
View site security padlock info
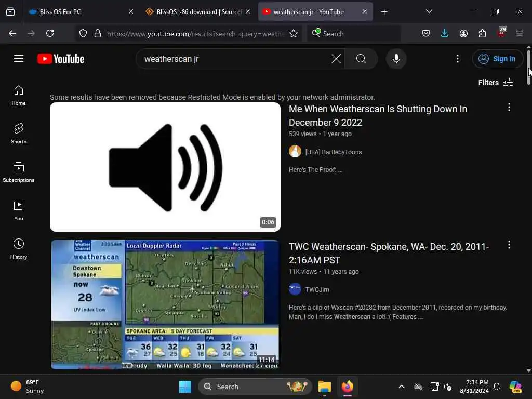pyautogui.click(x=98, y=33)
